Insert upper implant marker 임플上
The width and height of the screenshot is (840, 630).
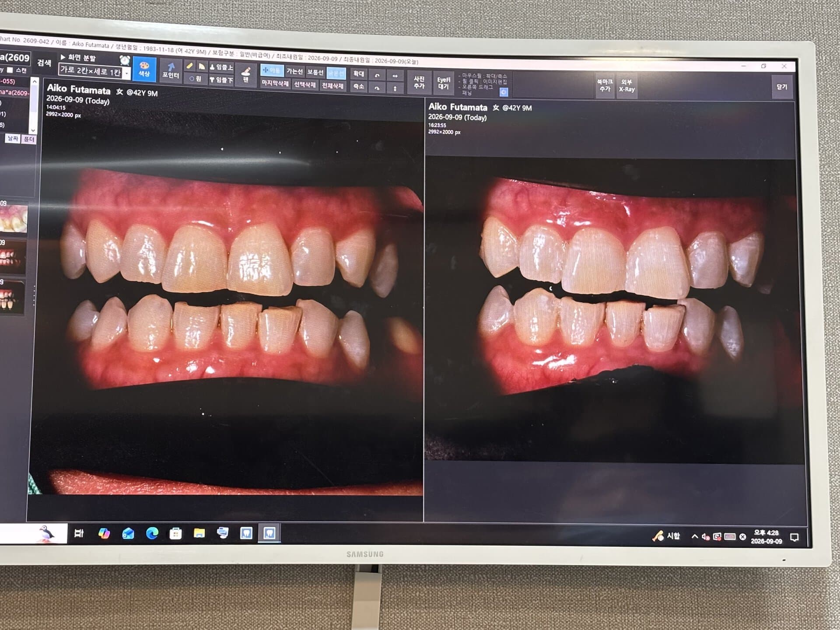(221, 67)
